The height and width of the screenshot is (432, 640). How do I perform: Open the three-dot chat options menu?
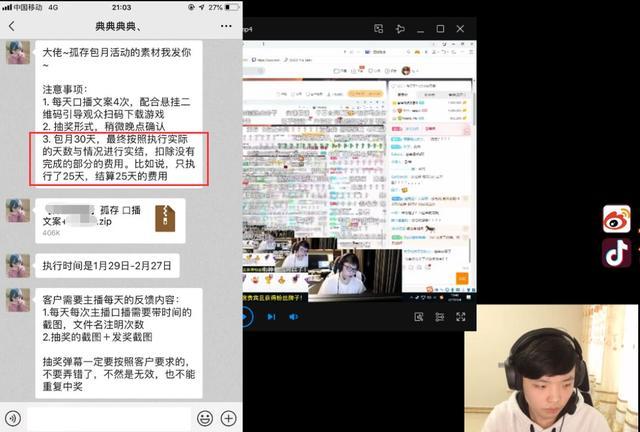(226, 26)
